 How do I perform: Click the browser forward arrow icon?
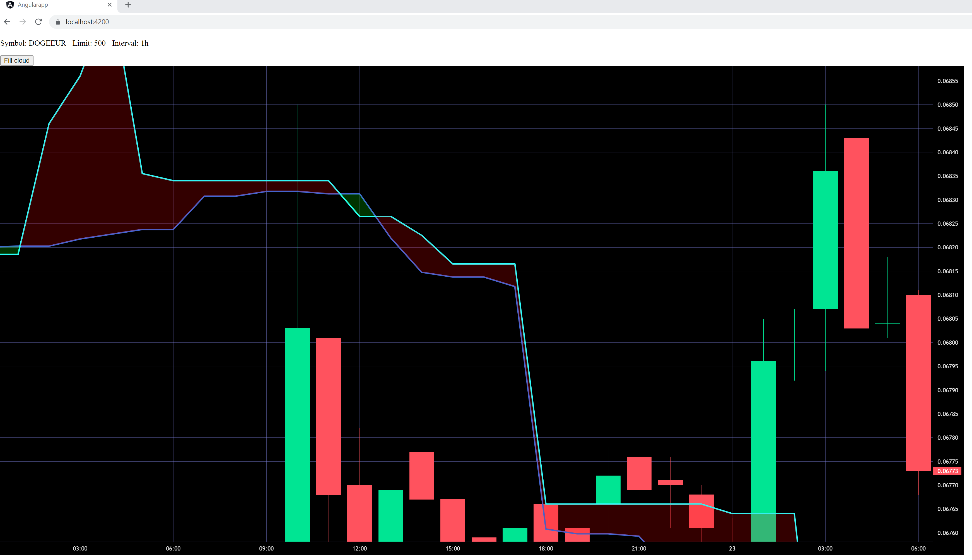pos(23,22)
